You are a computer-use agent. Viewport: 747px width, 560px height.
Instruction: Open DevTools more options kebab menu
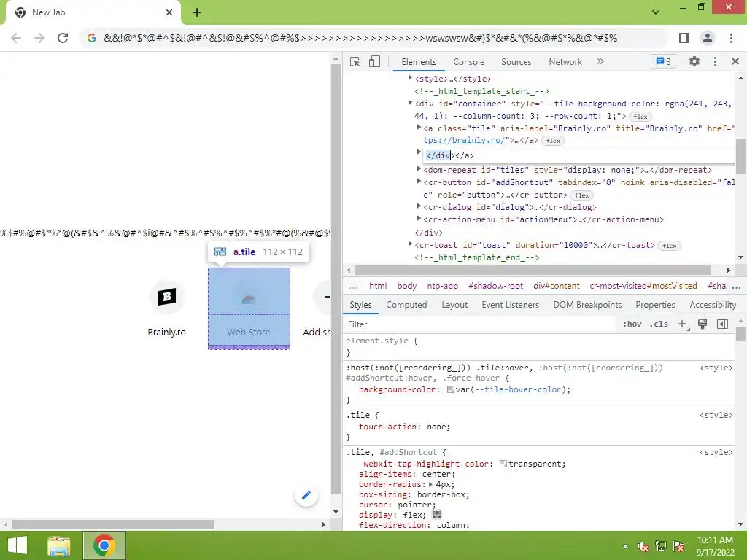(x=715, y=61)
